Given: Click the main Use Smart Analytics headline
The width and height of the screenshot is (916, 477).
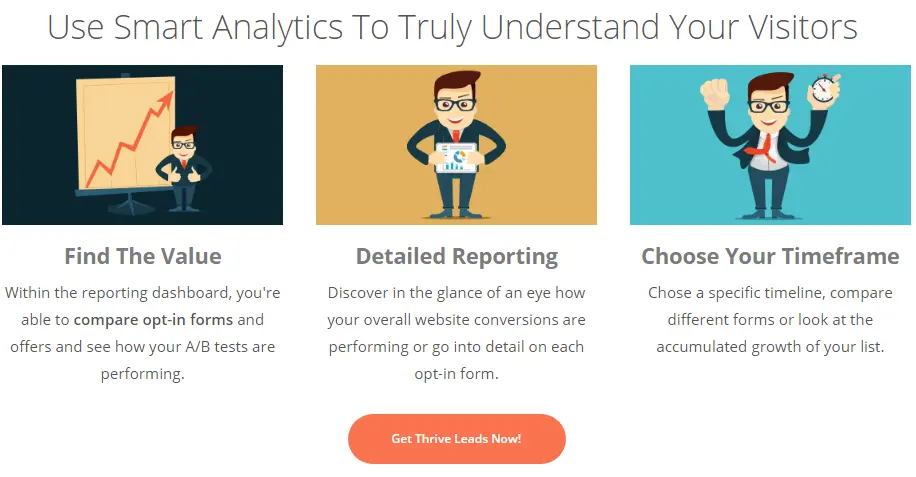Looking at the screenshot, I should click(452, 27).
